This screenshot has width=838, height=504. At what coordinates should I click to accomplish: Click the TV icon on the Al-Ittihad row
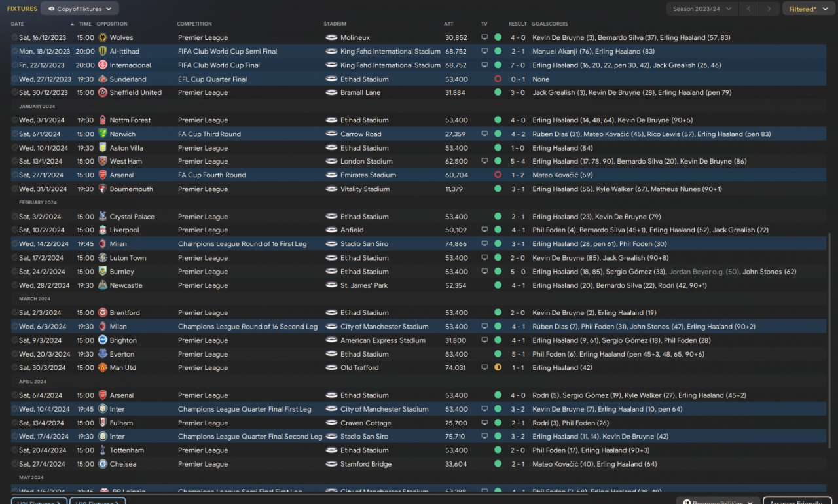[x=484, y=51]
